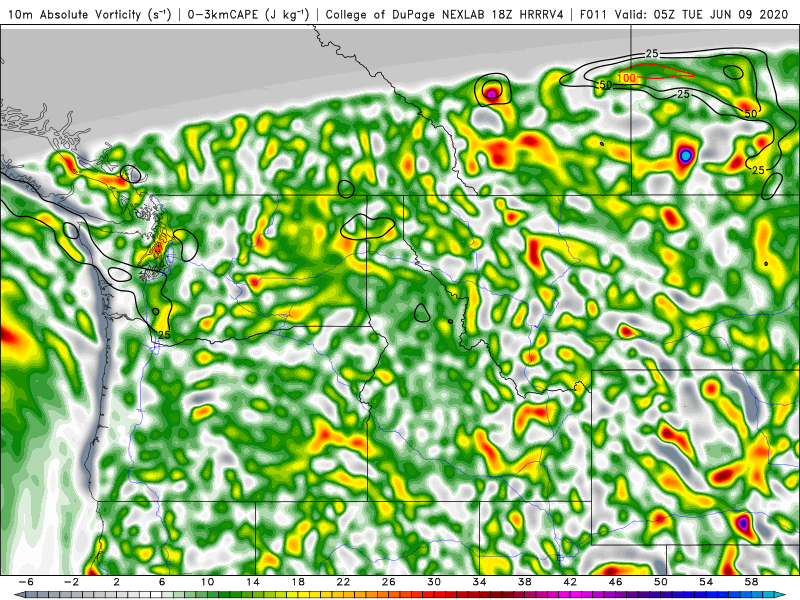Click the "38" colorbar tick label

(x=525, y=582)
